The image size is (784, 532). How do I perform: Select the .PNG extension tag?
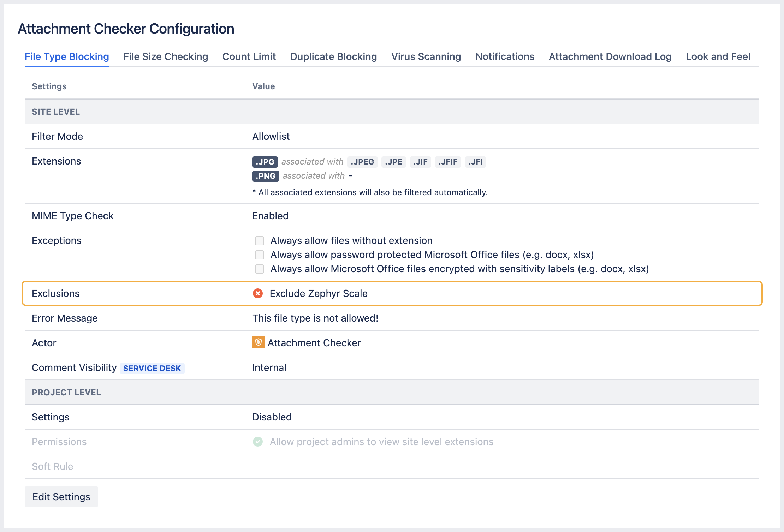[265, 176]
